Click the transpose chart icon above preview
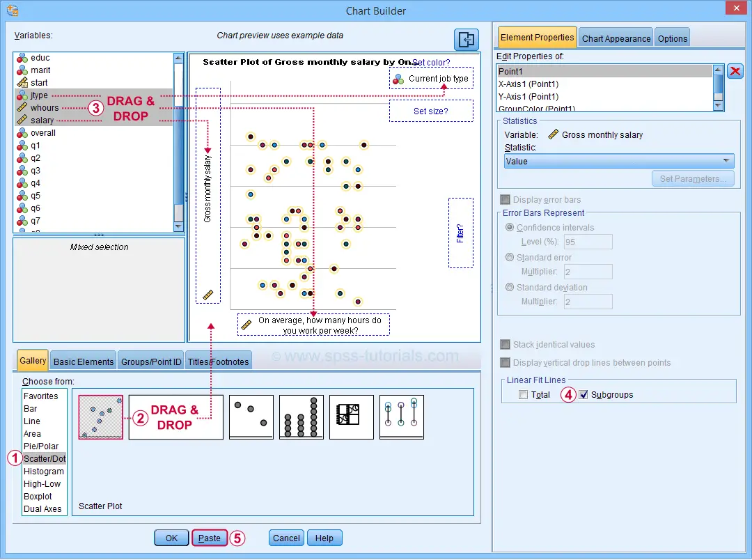The height and width of the screenshot is (560, 752). [466, 39]
